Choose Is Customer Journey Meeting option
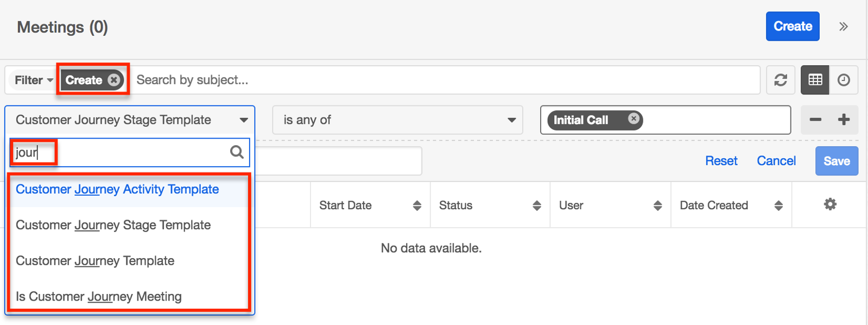 click(x=99, y=297)
